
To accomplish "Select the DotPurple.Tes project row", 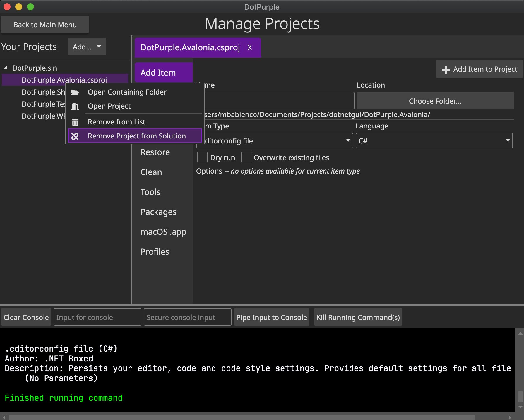I will click(43, 104).
